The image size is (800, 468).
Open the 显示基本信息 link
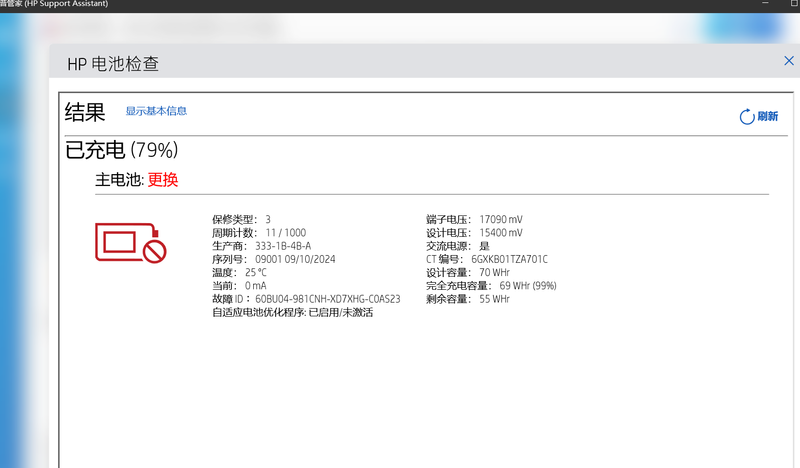[x=156, y=111]
